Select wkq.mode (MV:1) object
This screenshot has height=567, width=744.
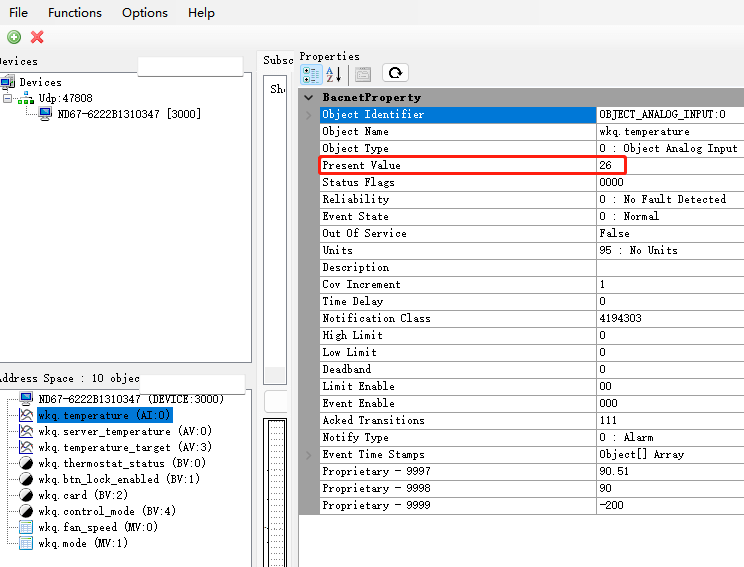coord(83,543)
